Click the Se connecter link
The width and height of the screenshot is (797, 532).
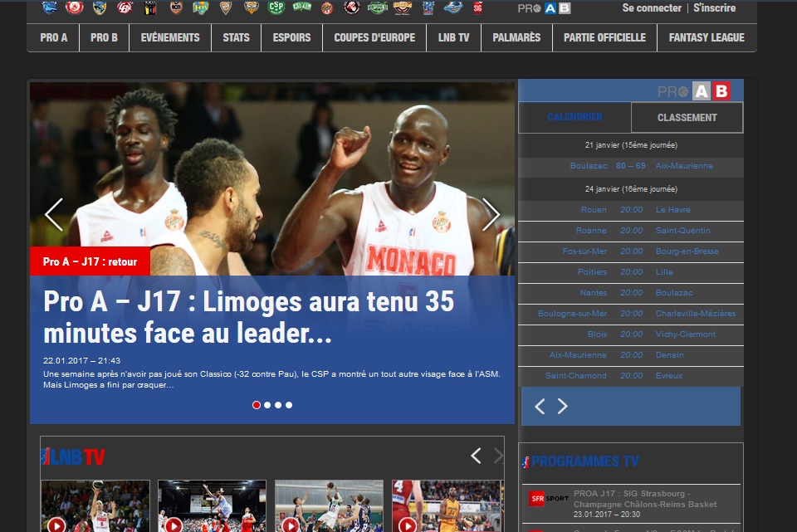click(x=652, y=8)
